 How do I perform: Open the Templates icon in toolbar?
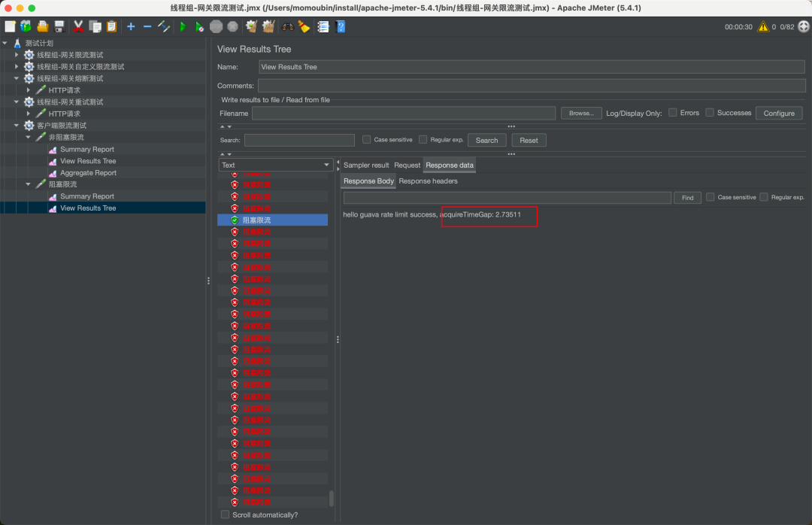(x=26, y=26)
